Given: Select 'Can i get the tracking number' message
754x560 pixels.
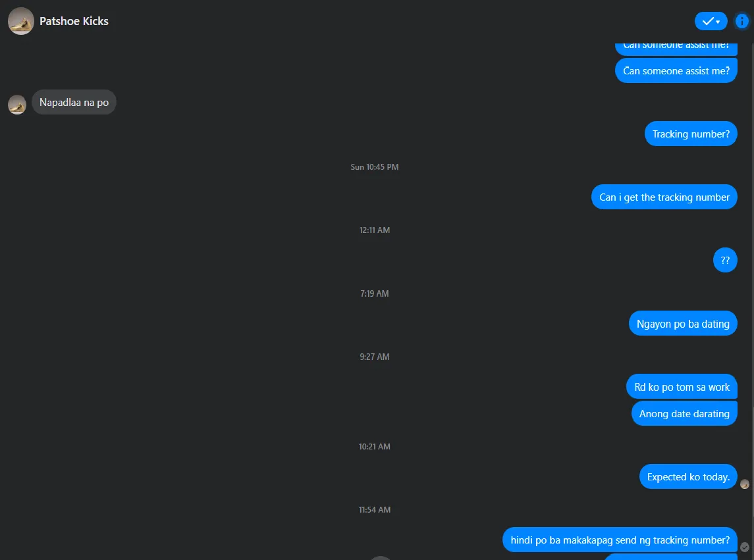Looking at the screenshot, I should click(x=664, y=197).
